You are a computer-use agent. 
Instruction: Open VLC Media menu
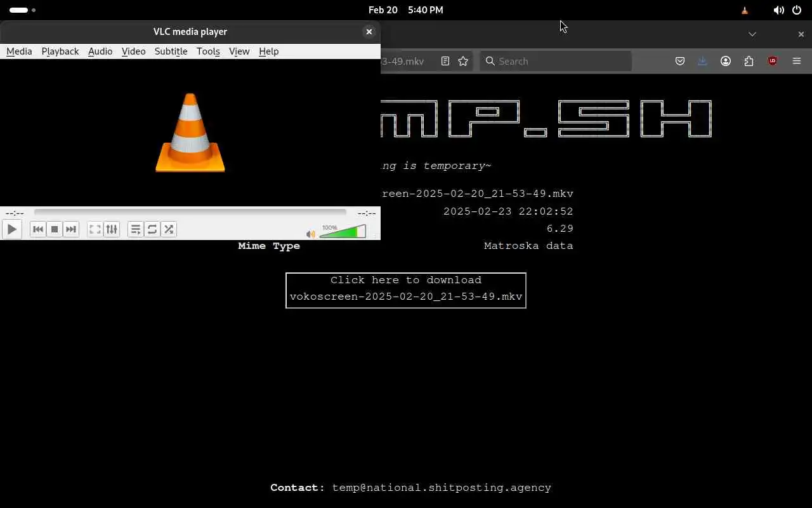(x=19, y=51)
